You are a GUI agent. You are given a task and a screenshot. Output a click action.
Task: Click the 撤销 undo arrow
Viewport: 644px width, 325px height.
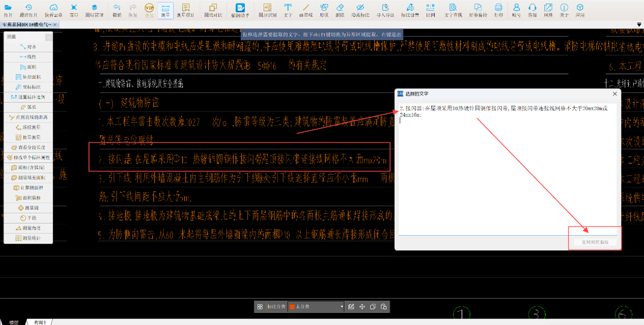[x=117, y=10]
